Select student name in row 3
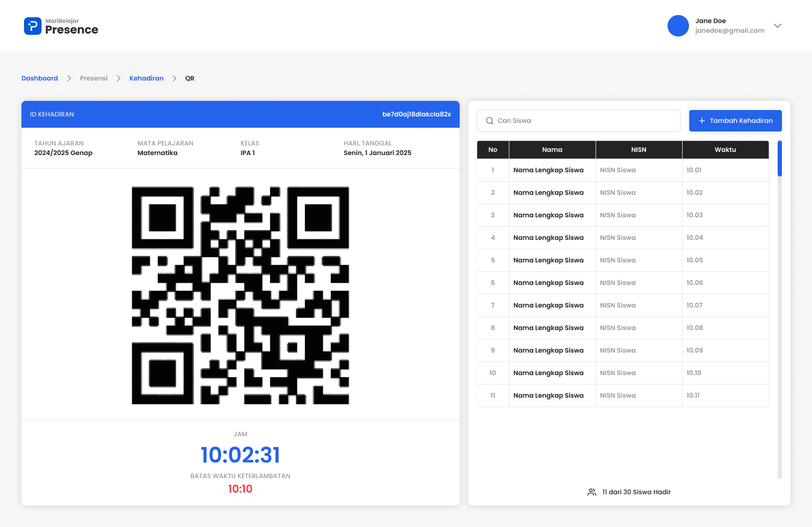This screenshot has width=812, height=527. [x=548, y=215]
